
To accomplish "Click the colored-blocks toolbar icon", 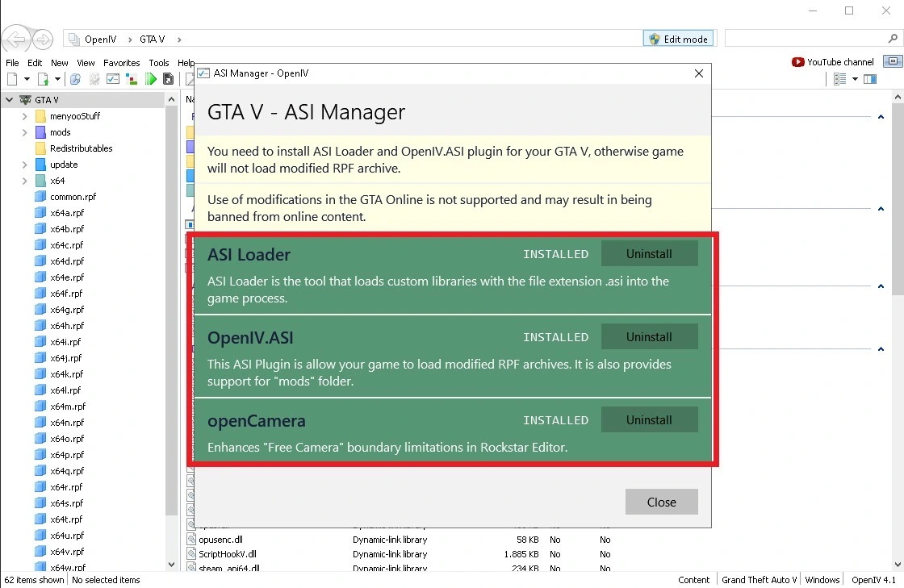I will tap(132, 79).
